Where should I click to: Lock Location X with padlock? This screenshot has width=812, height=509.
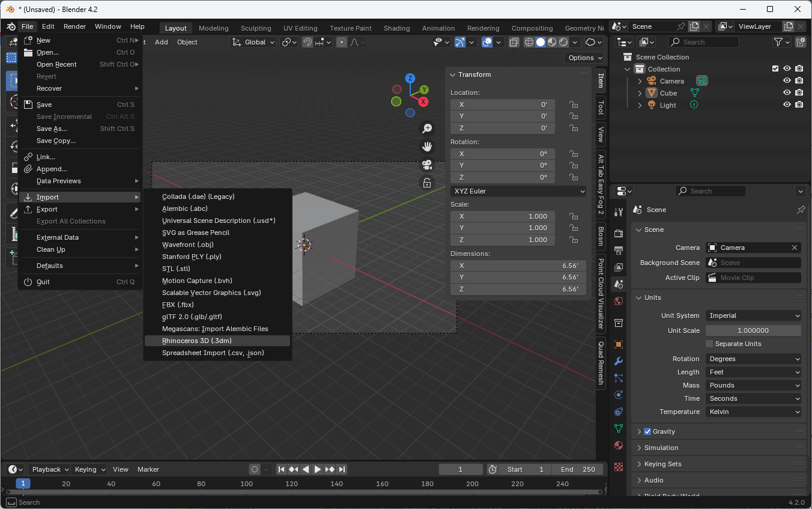click(x=574, y=105)
